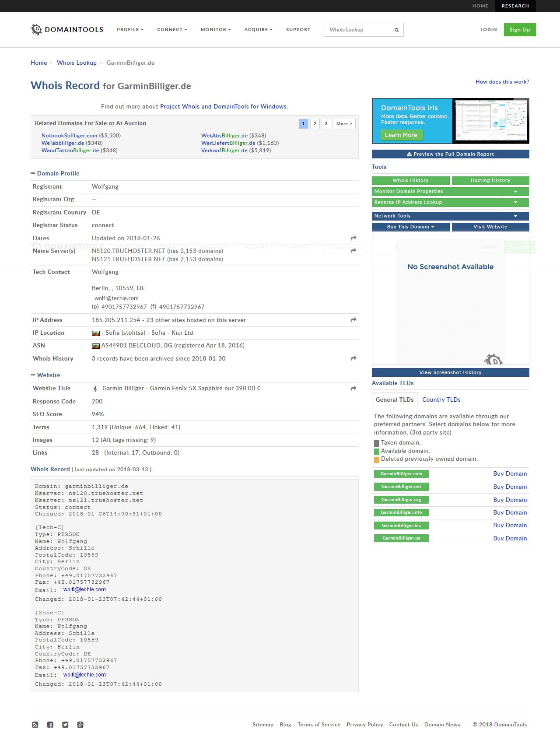
Task: Collapse the Domain Profile section
Action: tap(33, 173)
